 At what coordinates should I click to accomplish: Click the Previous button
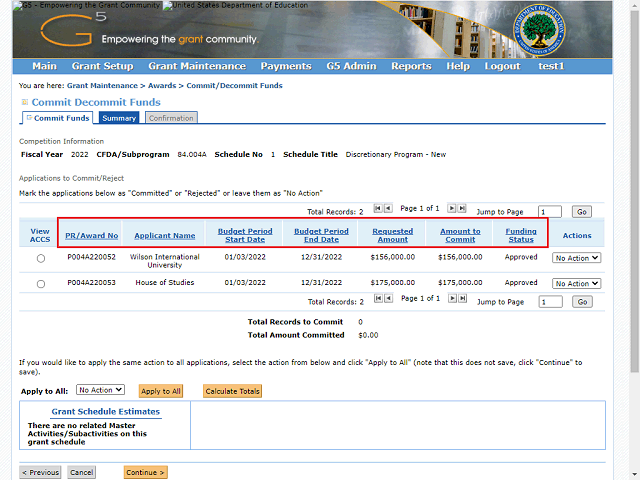click(40, 472)
